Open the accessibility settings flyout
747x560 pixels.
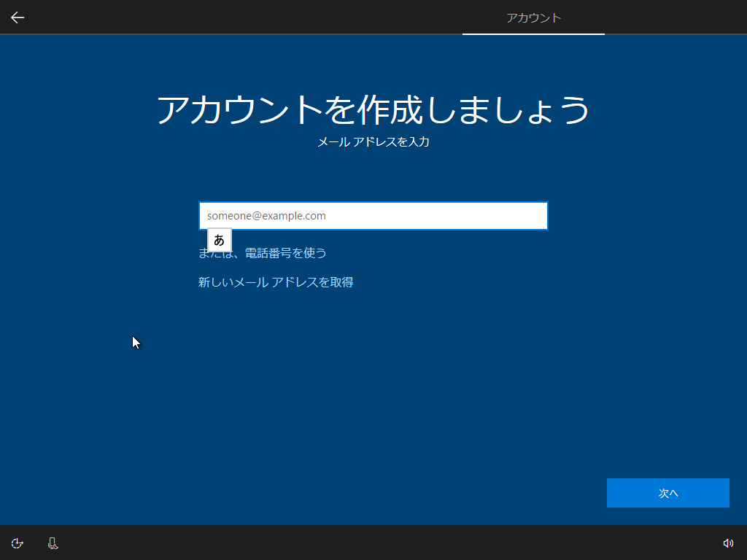17,543
